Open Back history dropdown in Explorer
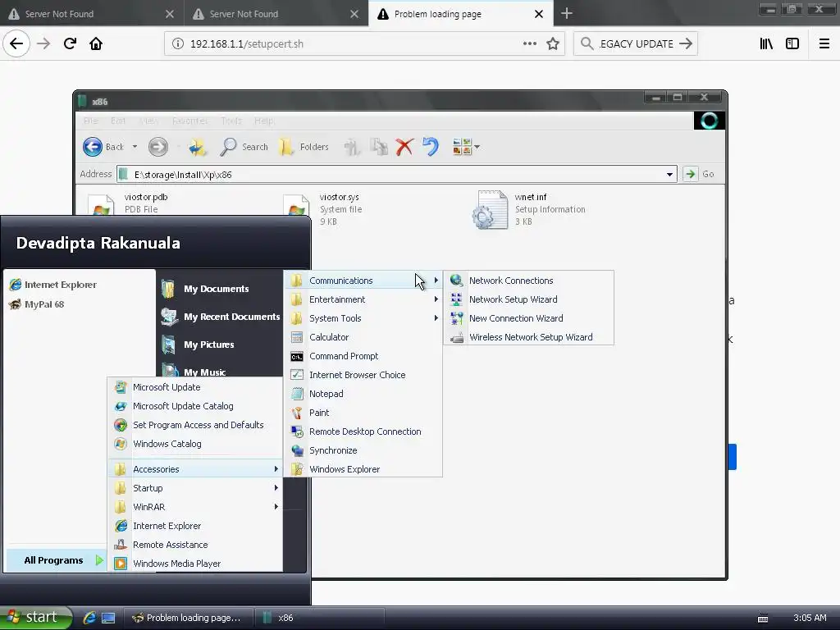Viewport: 840px width, 630px height. (135, 147)
